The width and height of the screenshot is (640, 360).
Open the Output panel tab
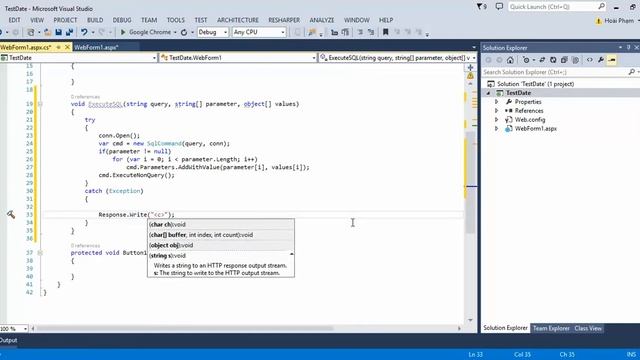[8, 340]
